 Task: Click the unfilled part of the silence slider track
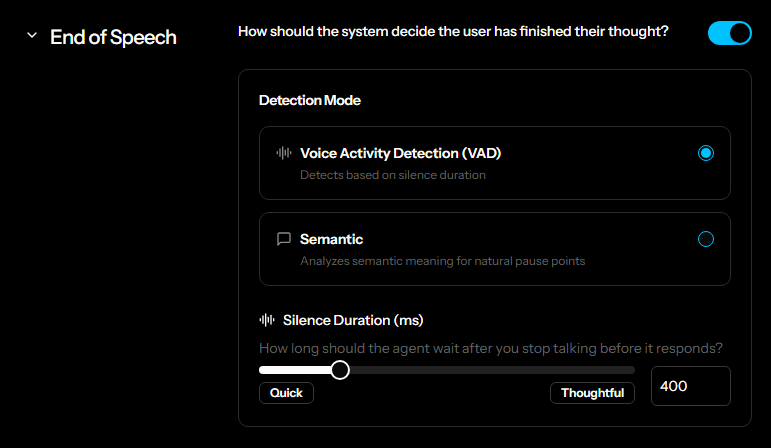tap(490, 370)
